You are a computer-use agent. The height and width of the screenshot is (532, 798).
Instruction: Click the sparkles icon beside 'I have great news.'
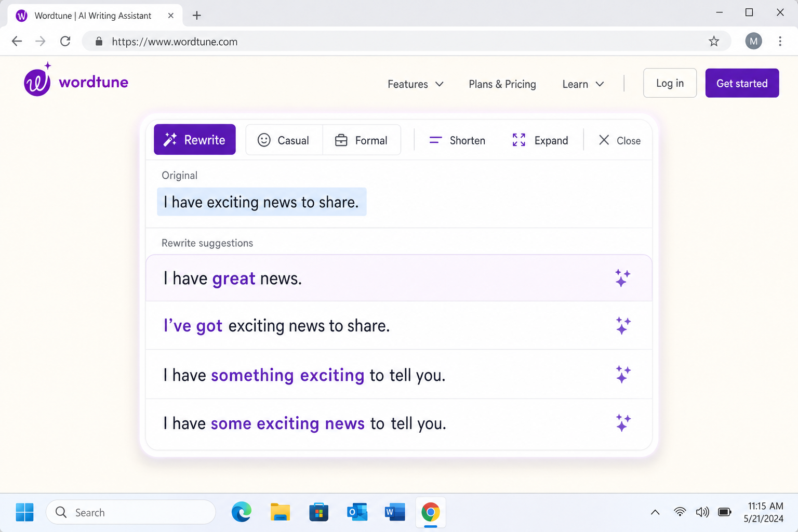click(x=623, y=278)
